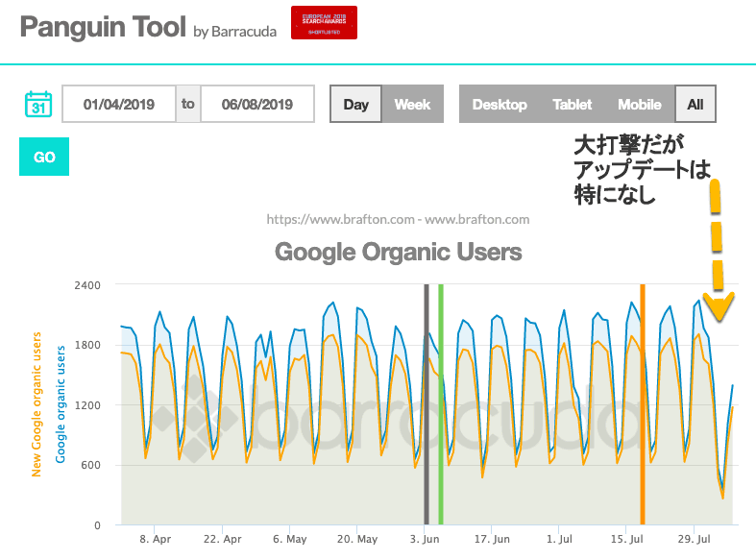Click the dark gray update marker line

point(427,403)
